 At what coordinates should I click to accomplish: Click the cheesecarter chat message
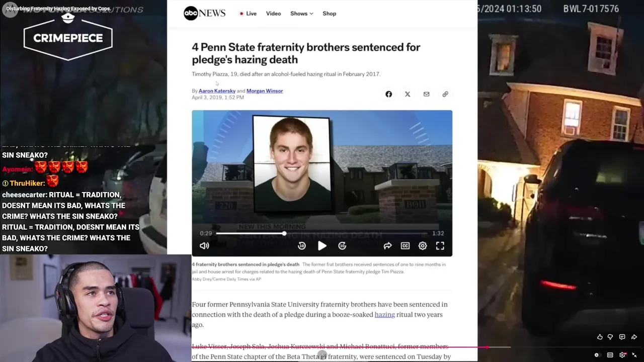(70, 222)
